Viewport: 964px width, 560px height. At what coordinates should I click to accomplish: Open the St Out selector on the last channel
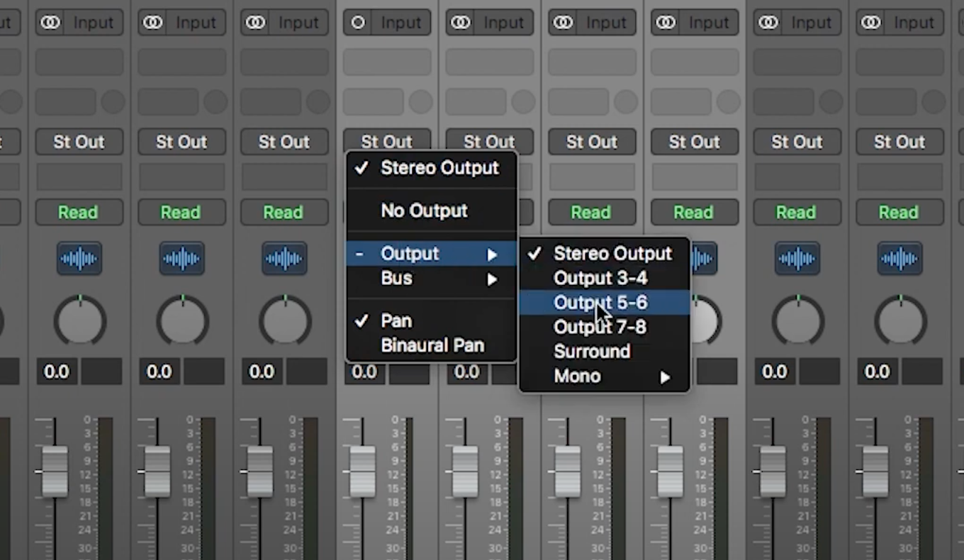pyautogui.click(x=899, y=142)
